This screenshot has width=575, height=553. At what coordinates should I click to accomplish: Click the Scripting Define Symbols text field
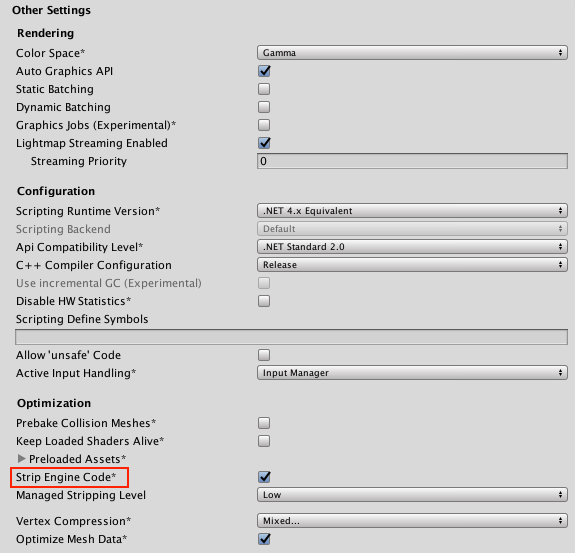(x=292, y=337)
